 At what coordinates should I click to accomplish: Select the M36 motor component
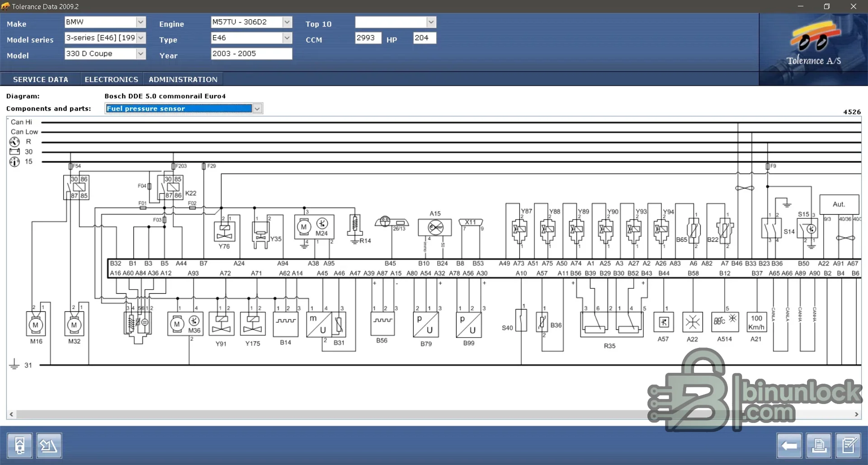[185, 324]
